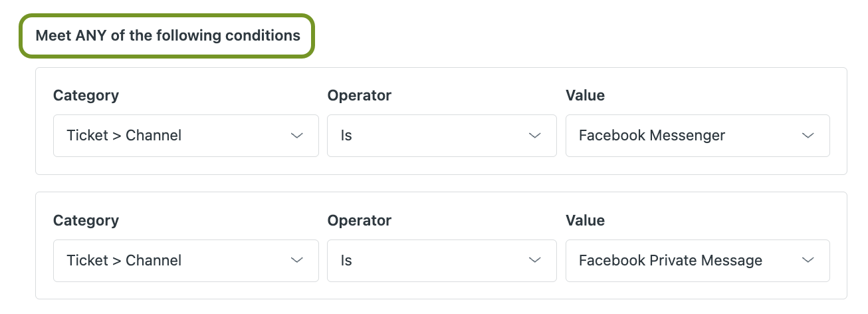Viewport: 868px width, 314px height.
Task: Click the word ANY in the conditions heading
Action: [x=92, y=35]
